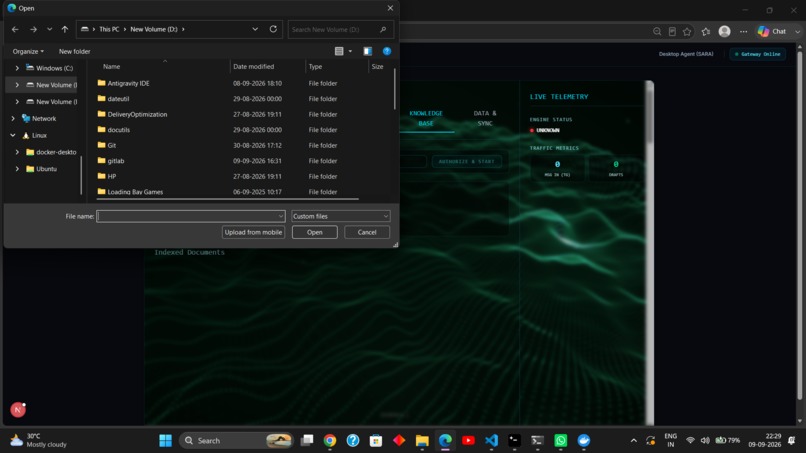Switch to Data & Sync tab in browser page
Screen dimensions: 806x453
click(485, 118)
